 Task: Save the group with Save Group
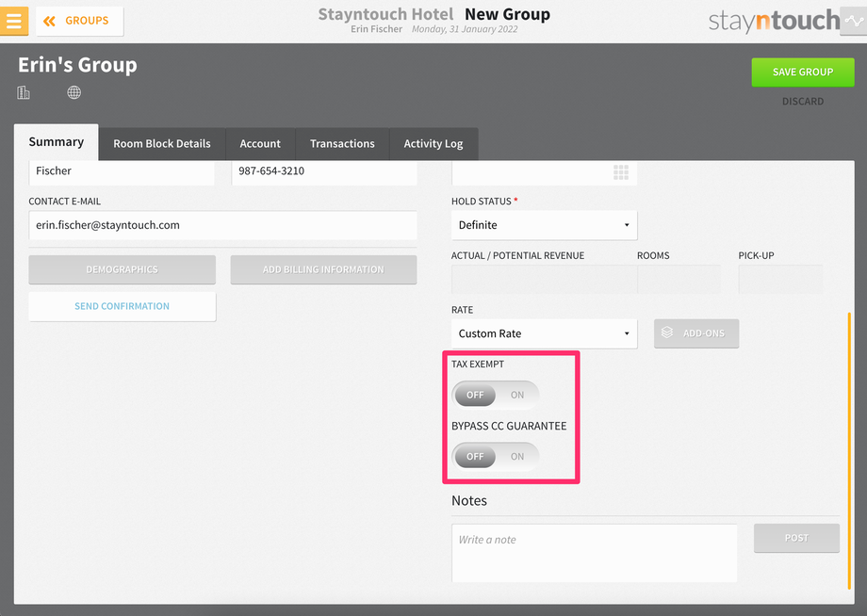802,72
